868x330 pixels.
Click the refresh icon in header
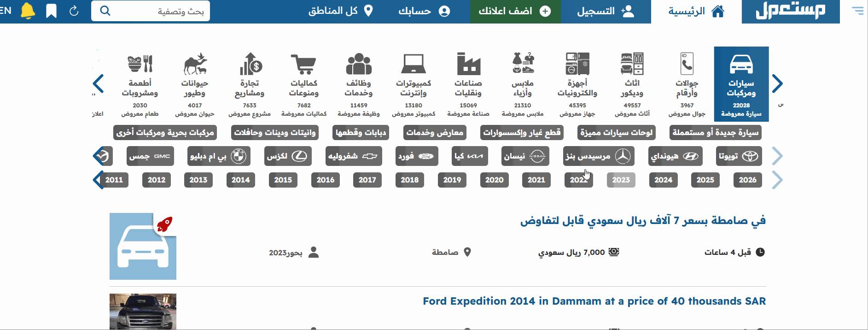(74, 11)
